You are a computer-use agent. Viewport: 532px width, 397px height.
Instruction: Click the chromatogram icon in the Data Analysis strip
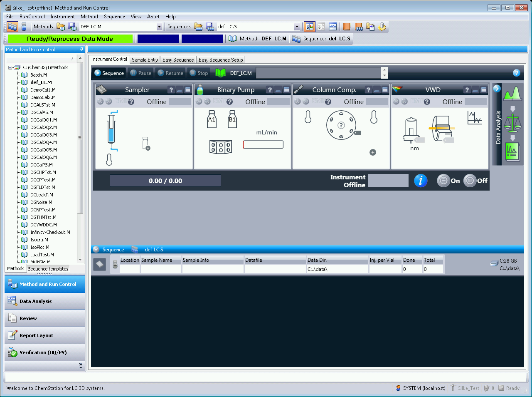pyautogui.click(x=512, y=94)
